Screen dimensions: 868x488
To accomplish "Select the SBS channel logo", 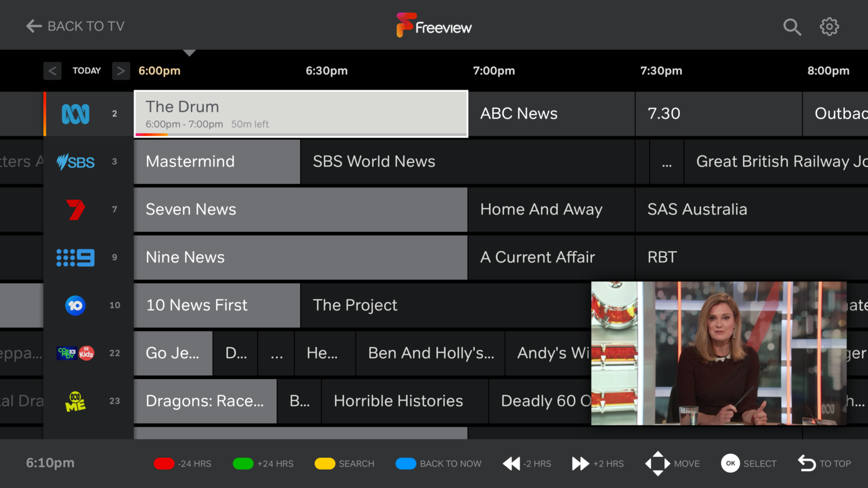I will 75,162.
